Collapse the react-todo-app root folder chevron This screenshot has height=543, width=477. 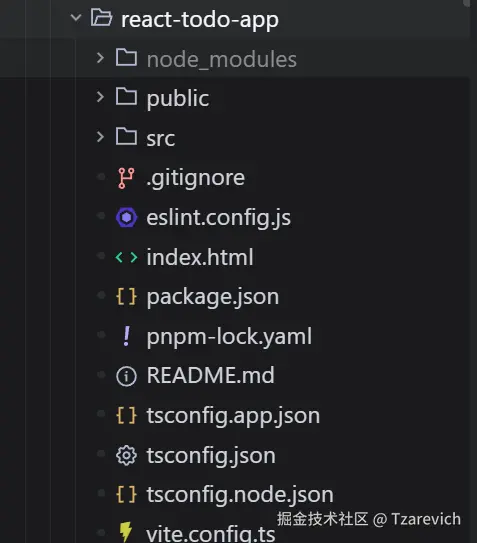pos(76,17)
